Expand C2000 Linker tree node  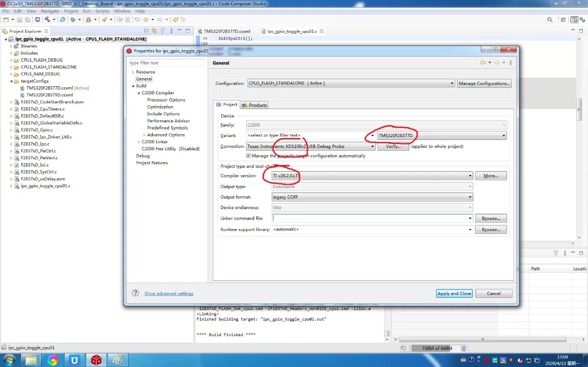point(139,142)
